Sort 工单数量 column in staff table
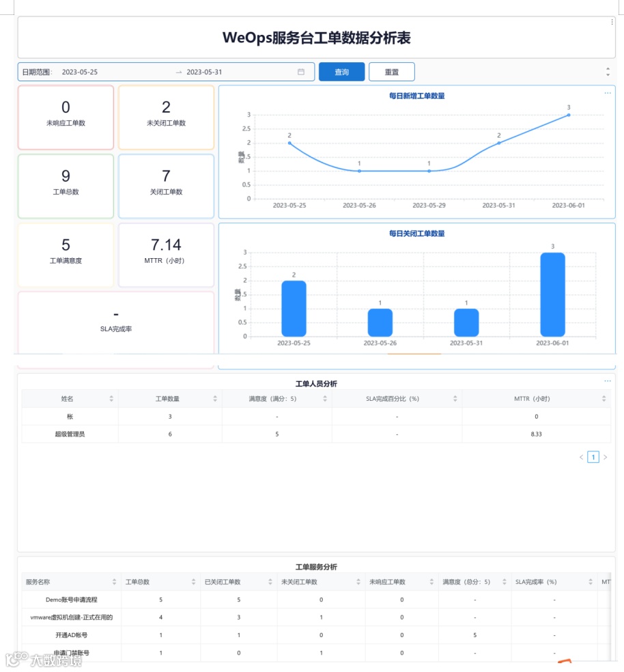 pos(215,399)
